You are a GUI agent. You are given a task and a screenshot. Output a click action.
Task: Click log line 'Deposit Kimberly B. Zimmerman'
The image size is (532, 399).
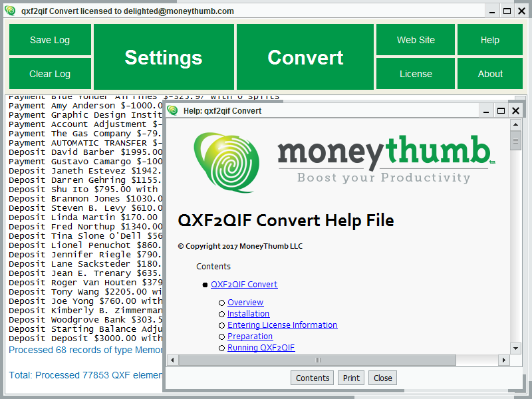pos(86,311)
